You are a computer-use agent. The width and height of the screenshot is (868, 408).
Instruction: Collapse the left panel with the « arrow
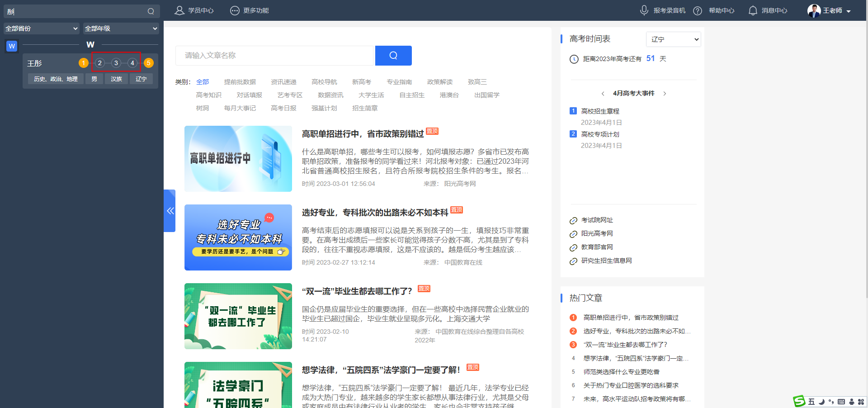[170, 211]
